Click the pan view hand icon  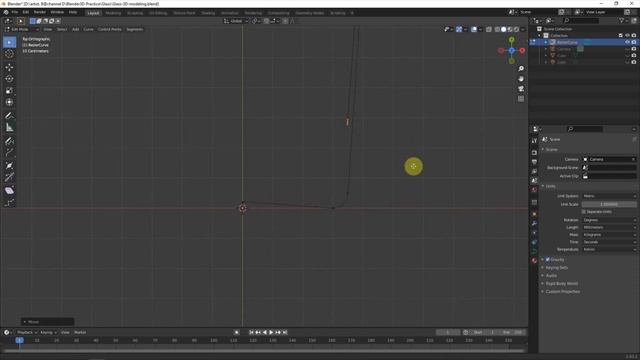click(x=521, y=79)
